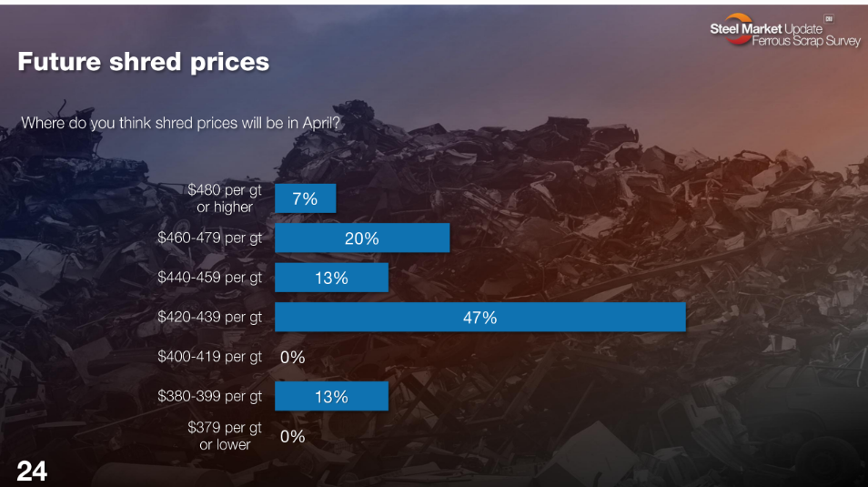Click the "$420-439 per gt" category label
The height and width of the screenshot is (487, 868).
pyautogui.click(x=209, y=317)
